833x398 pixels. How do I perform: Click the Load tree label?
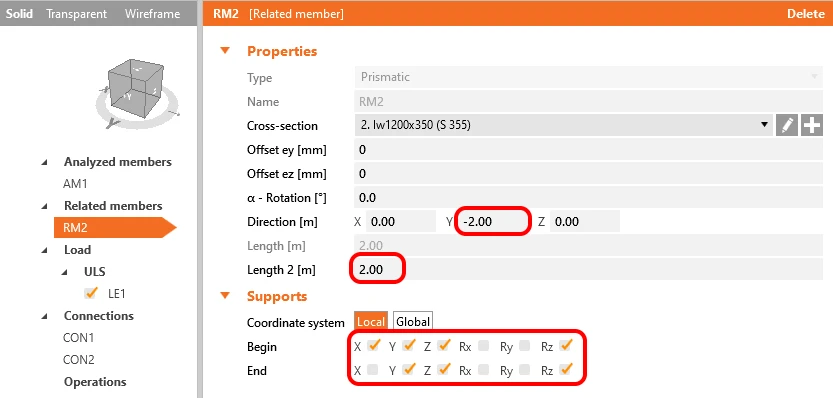(x=78, y=250)
